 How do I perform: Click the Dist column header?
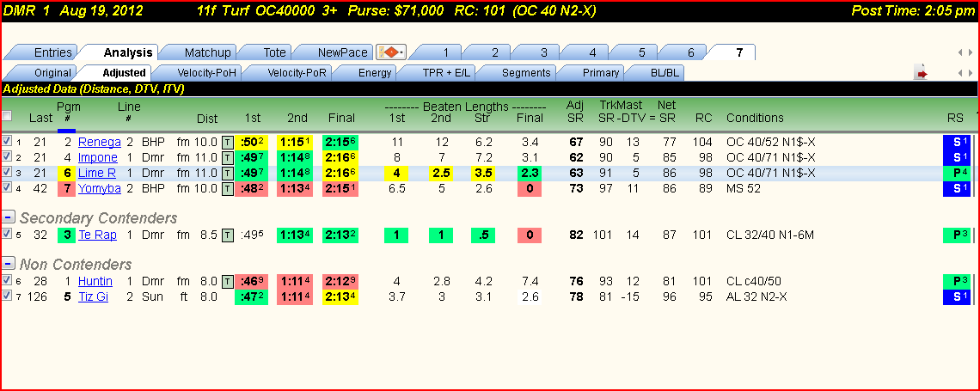point(207,118)
